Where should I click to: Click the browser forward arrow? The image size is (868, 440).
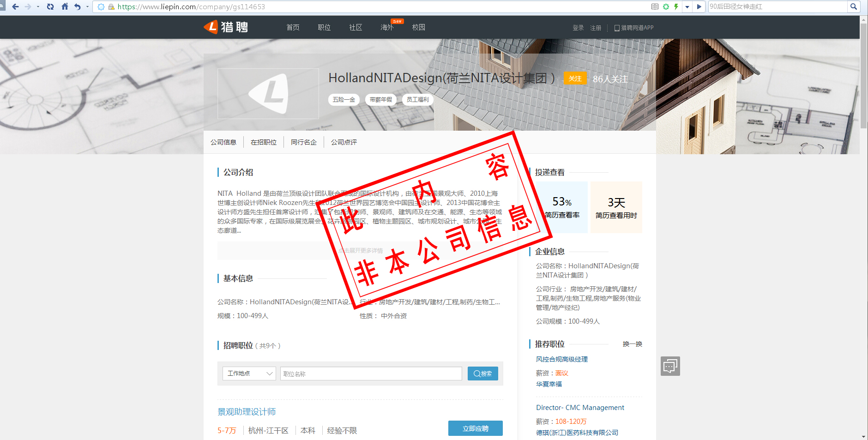tap(28, 6)
